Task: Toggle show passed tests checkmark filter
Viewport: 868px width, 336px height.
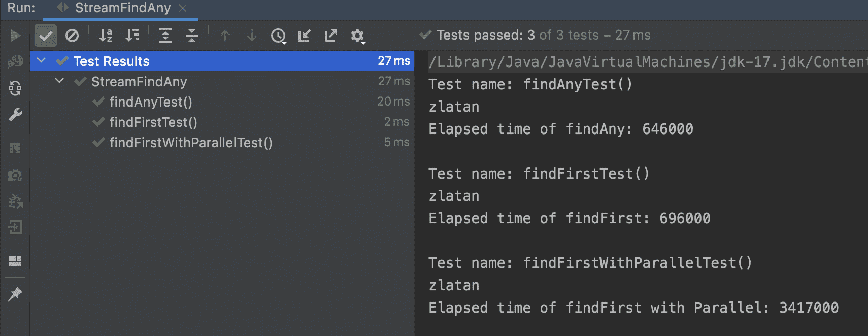Action: pyautogui.click(x=45, y=36)
